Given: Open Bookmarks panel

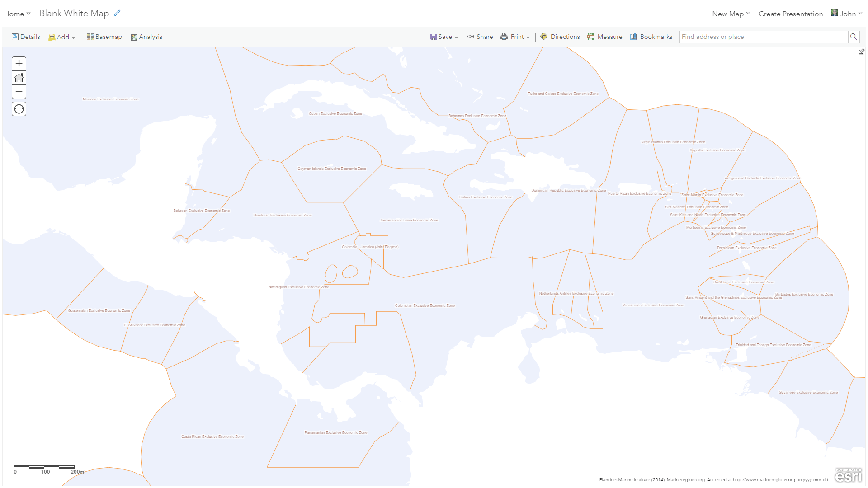Looking at the screenshot, I should point(651,37).
